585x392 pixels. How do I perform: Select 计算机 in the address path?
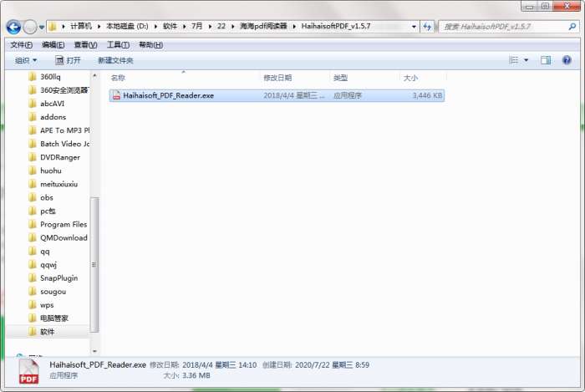click(81, 26)
